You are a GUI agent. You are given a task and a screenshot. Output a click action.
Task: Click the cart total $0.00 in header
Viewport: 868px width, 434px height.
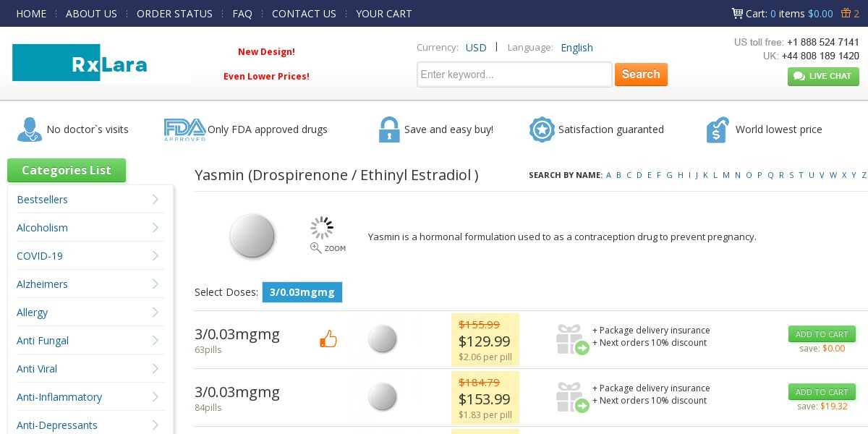point(820,14)
